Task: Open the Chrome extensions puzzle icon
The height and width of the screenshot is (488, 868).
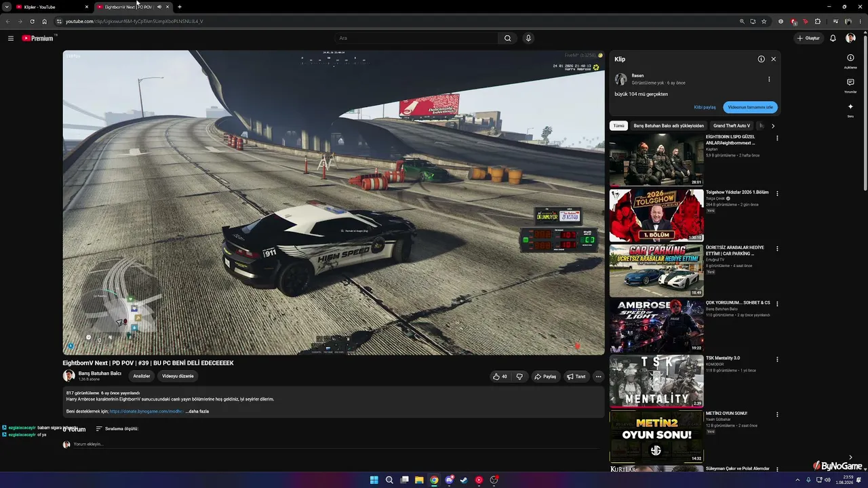Action: (x=818, y=21)
